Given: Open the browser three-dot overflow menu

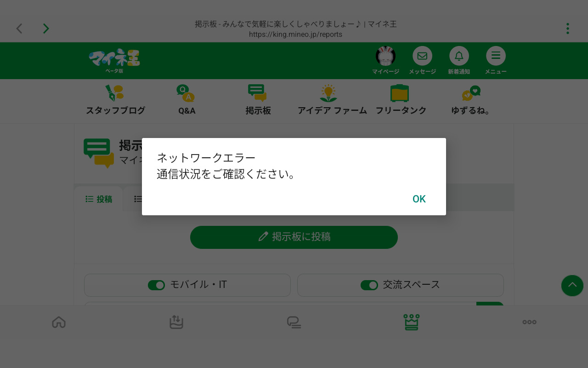Looking at the screenshot, I should pos(568,29).
